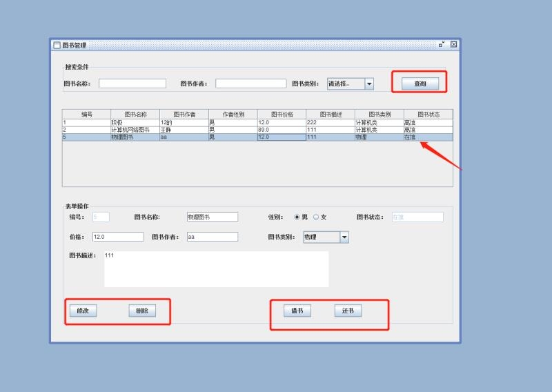Select the description cell 222
Screen dimensions: 552x392
tap(331, 123)
